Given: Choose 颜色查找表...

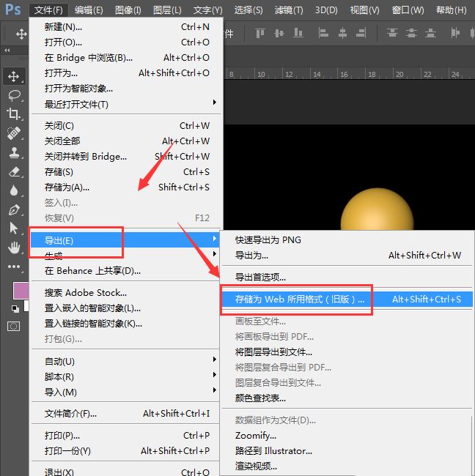Looking at the screenshot, I should pos(347,398).
